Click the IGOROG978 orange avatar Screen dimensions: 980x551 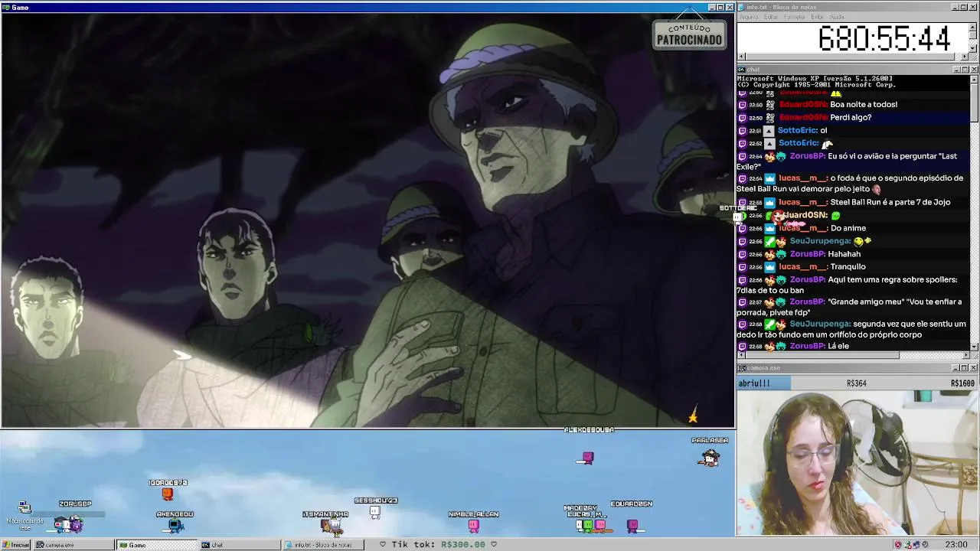168,494
